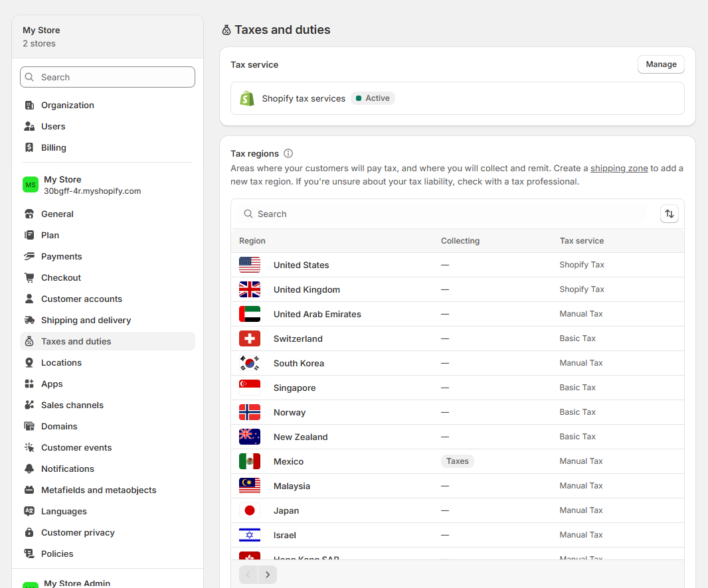Image resolution: width=708 pixels, height=588 pixels.
Task: Open the Malaysia tax region
Action: coord(458,486)
